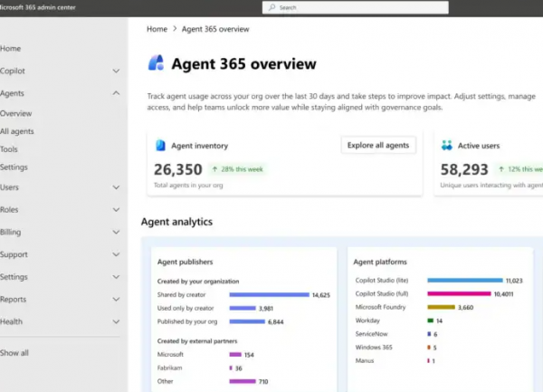Expand the Users sidebar section
Screen dimensions: 543x392
click(116, 187)
